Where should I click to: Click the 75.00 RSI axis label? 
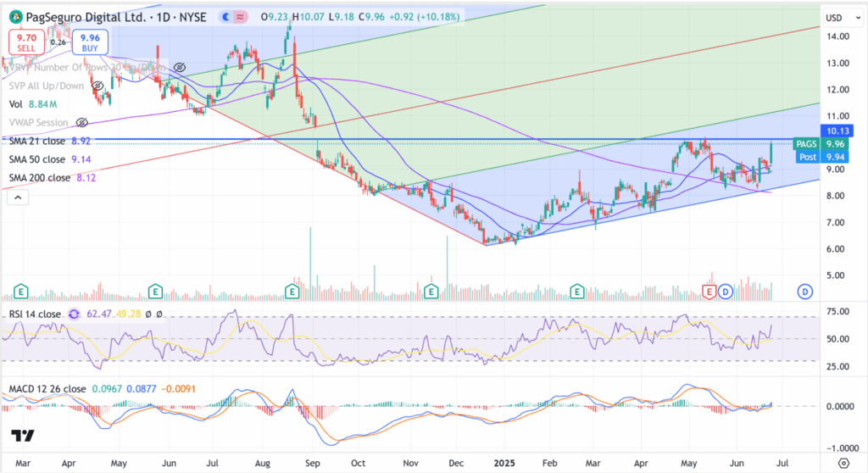point(837,312)
